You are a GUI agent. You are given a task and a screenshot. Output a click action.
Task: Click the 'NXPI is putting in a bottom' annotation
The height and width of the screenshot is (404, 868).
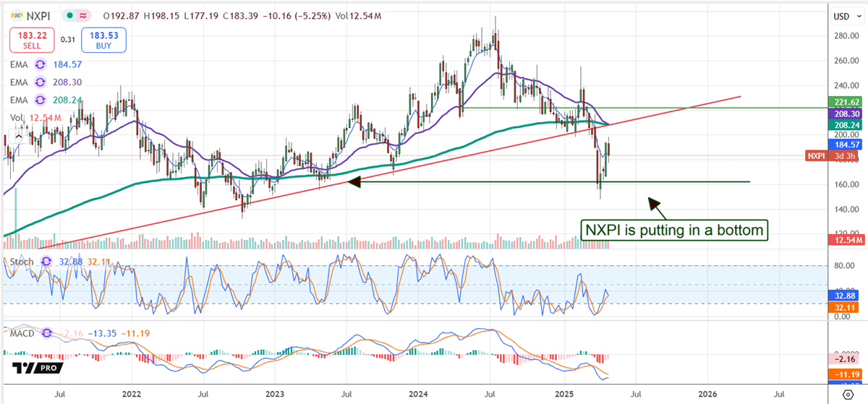click(x=673, y=231)
